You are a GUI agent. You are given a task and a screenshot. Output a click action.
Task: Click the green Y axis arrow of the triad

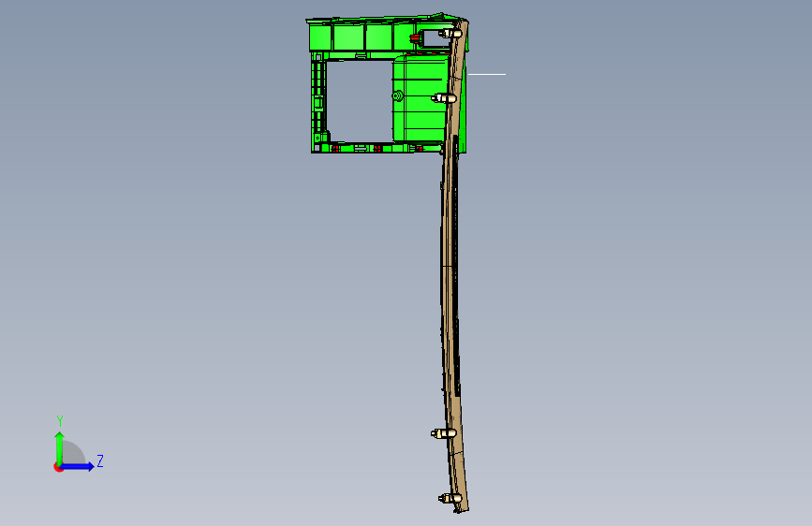(x=60, y=447)
